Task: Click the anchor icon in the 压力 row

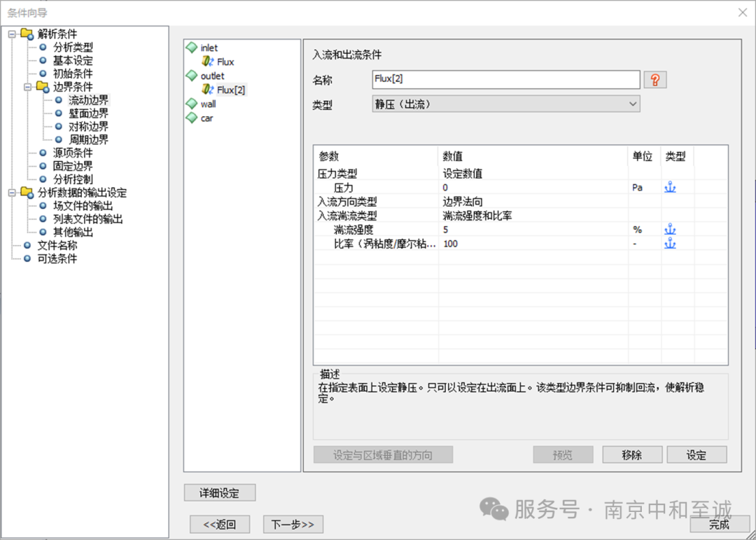Action: pyautogui.click(x=670, y=187)
